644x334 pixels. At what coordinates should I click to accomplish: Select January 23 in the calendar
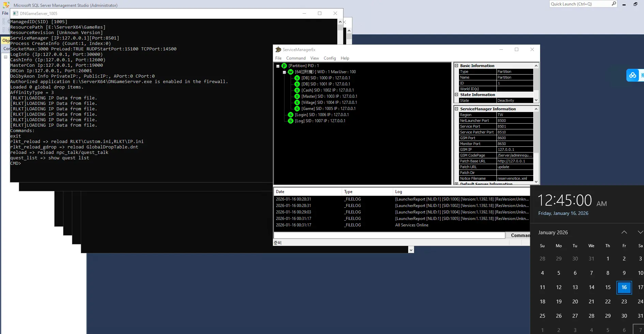(624, 302)
